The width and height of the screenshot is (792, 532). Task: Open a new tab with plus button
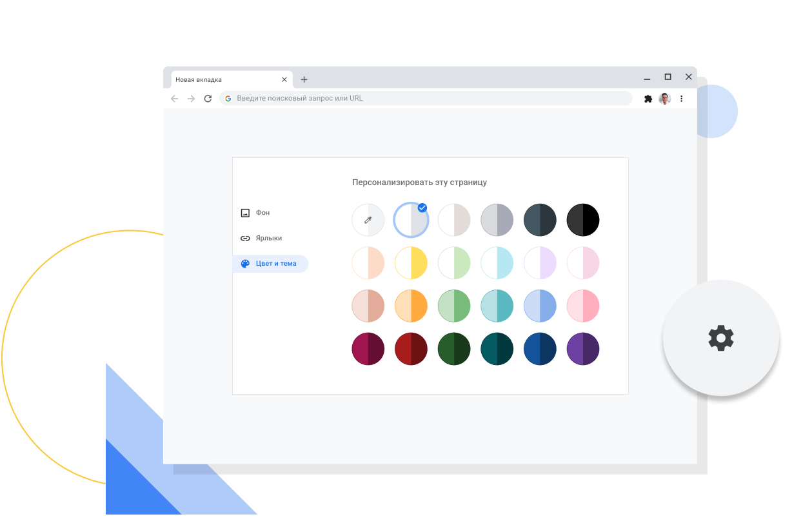pos(304,79)
